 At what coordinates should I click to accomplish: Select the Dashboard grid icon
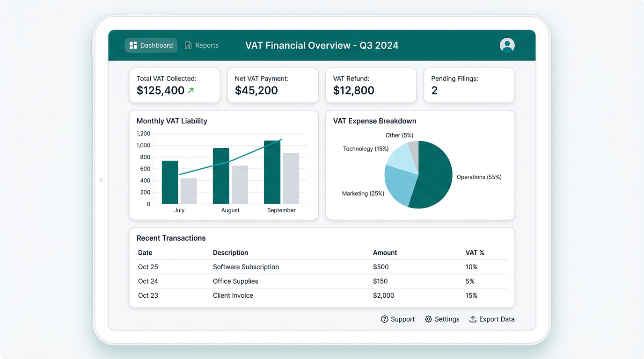coord(133,45)
